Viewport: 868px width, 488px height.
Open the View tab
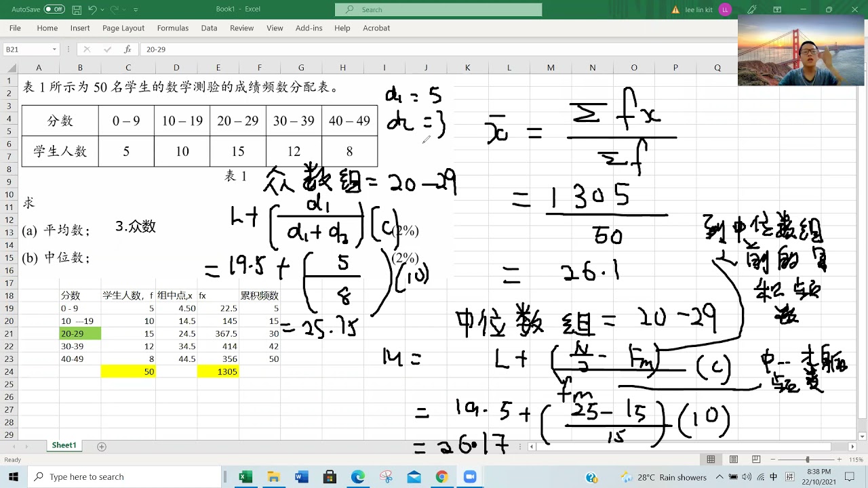click(x=275, y=28)
